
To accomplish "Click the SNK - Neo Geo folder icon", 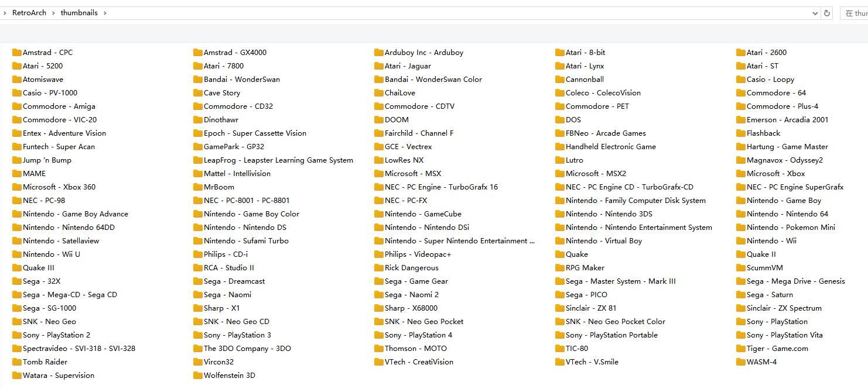I will pos(16,322).
